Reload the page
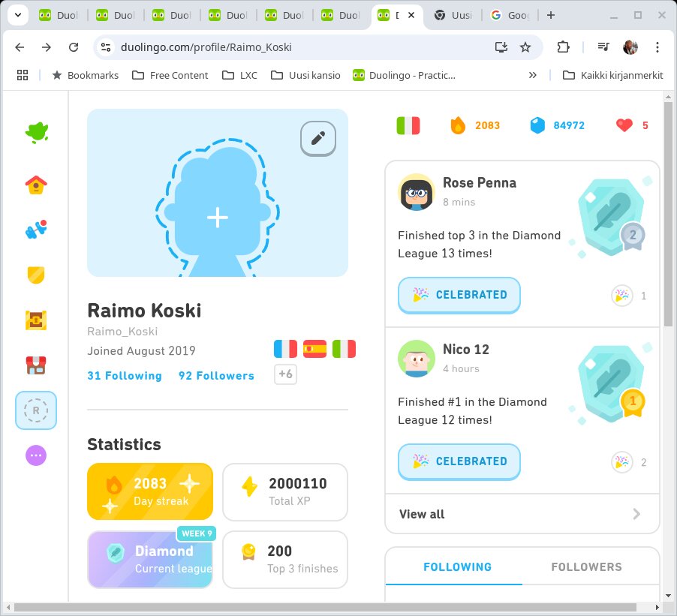677x616 pixels. coord(74,47)
